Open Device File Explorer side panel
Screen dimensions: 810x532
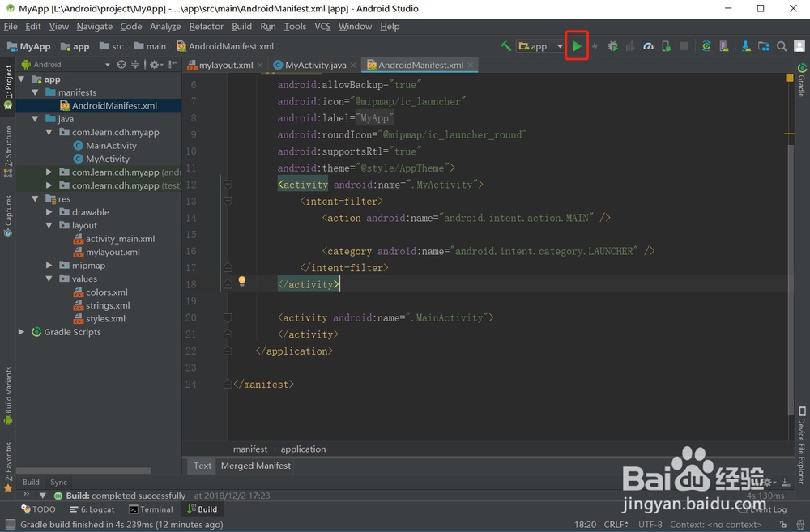click(x=802, y=445)
